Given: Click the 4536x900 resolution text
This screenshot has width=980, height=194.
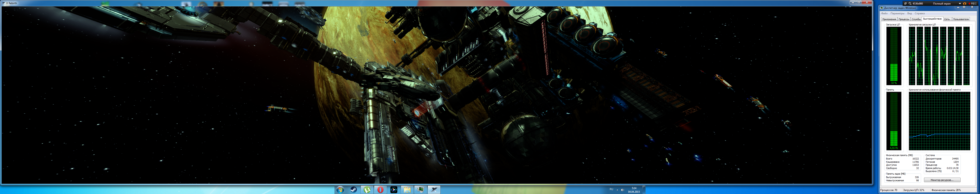Looking at the screenshot, I should [918, 3].
